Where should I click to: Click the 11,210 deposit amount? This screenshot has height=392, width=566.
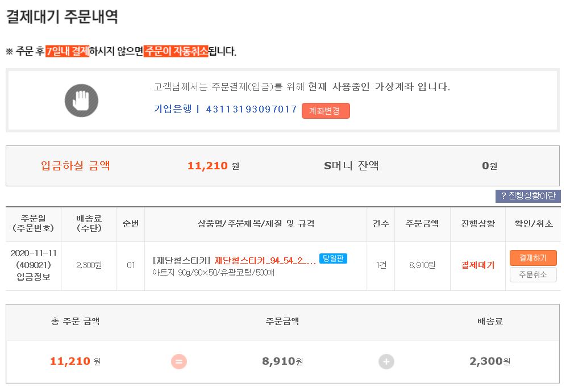click(207, 166)
